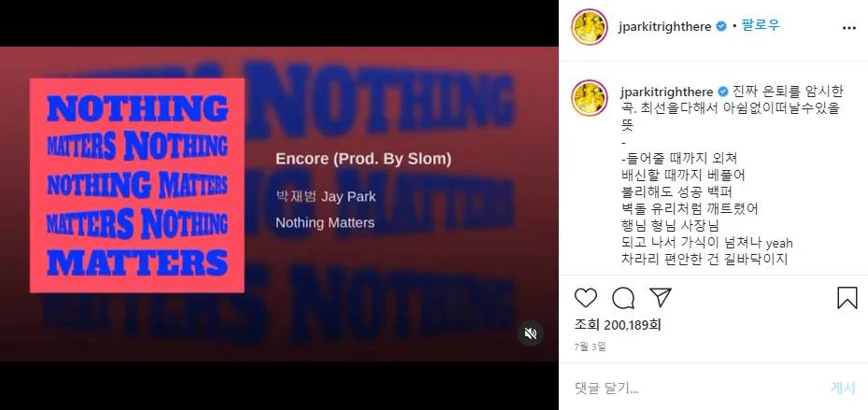Follow account via 팔로우 link

[761, 25]
